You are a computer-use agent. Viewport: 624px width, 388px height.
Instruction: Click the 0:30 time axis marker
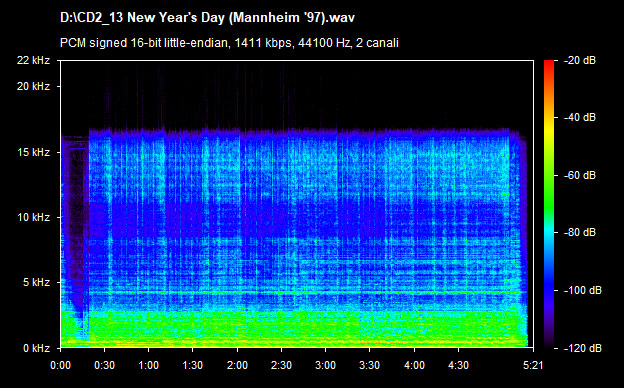pos(105,365)
